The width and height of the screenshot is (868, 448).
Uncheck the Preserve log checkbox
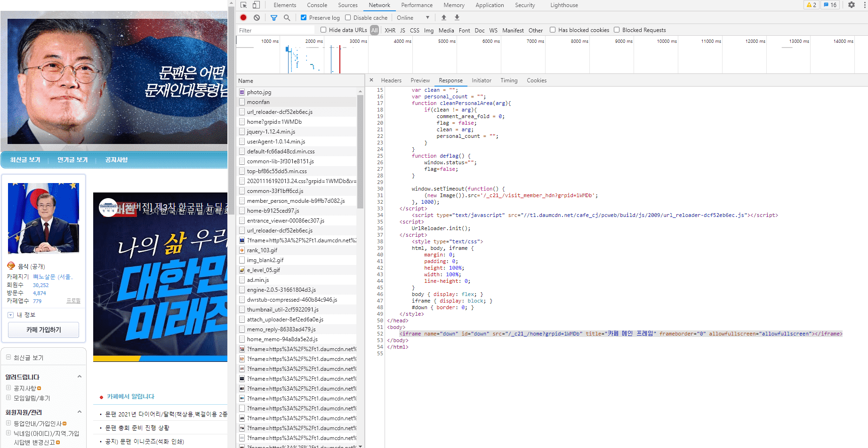pos(304,18)
